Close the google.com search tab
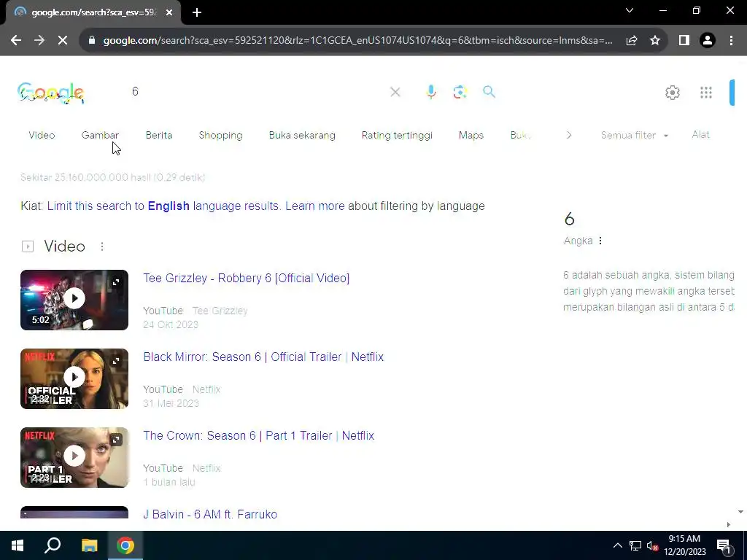747x560 pixels. 169,12
